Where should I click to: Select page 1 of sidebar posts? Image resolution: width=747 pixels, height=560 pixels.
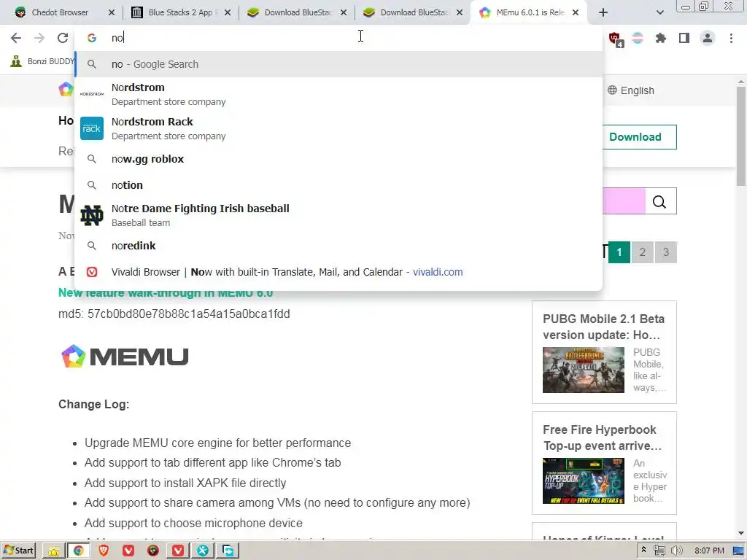tap(619, 252)
